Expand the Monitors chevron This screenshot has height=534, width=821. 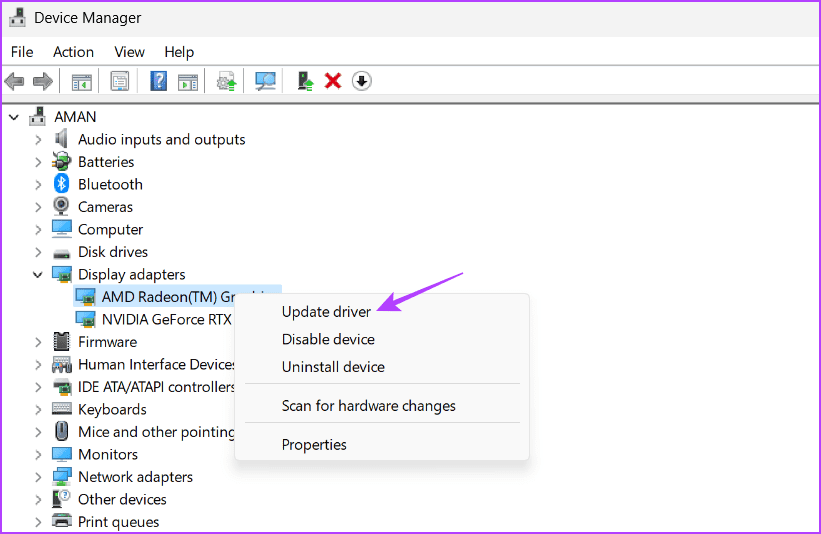point(38,455)
